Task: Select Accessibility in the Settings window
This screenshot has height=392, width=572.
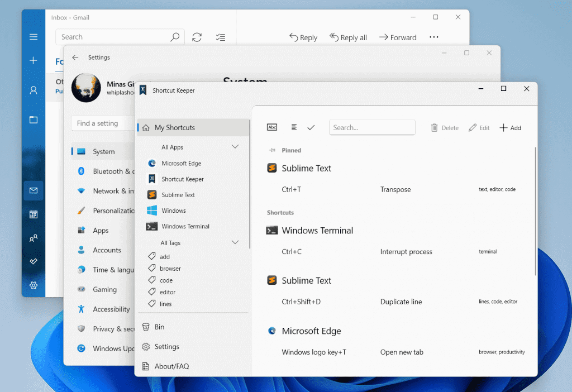Action: point(103,309)
